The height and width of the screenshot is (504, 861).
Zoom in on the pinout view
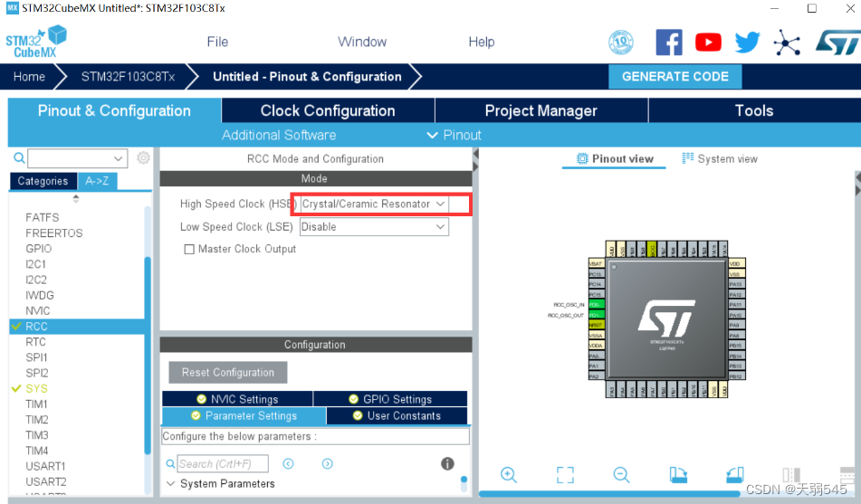509,475
